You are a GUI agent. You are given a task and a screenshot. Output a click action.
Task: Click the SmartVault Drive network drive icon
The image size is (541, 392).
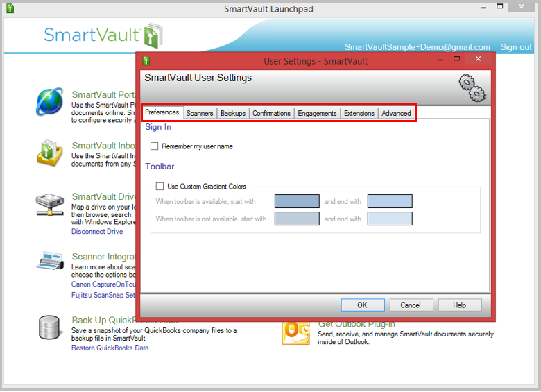pos(50,205)
